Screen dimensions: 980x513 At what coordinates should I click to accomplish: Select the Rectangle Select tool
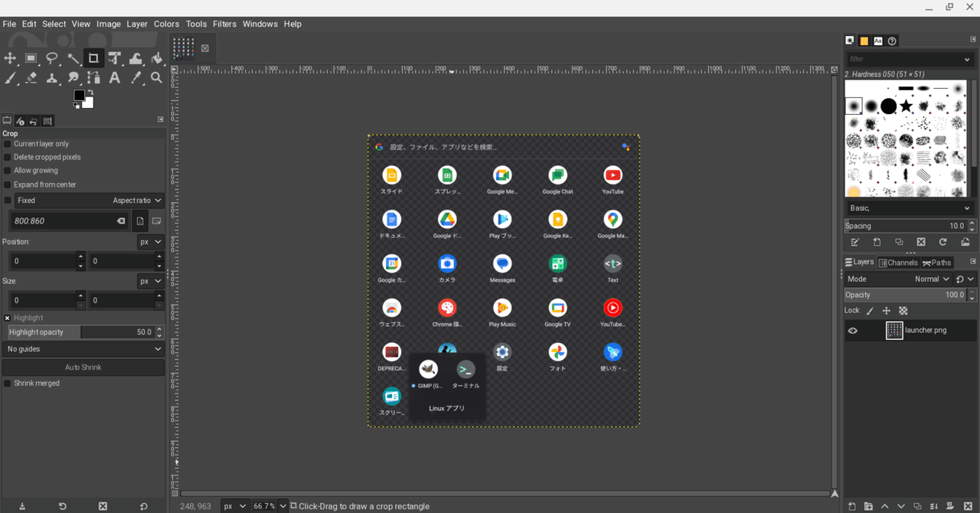tap(31, 58)
